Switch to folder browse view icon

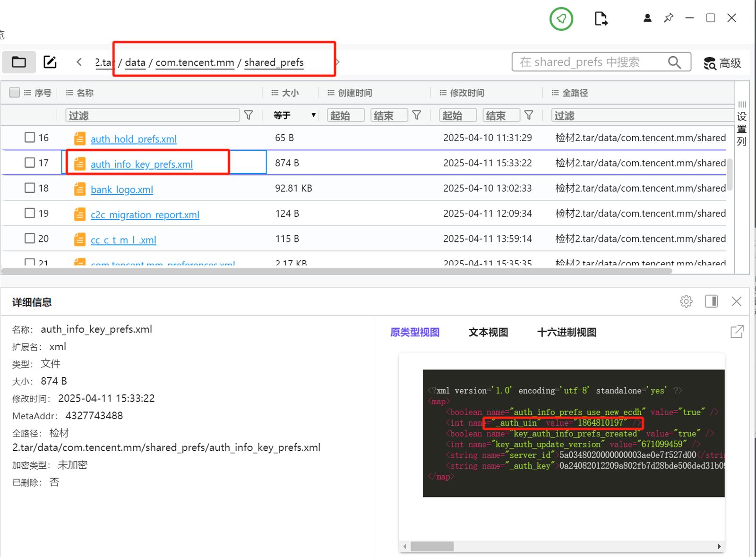(x=19, y=62)
